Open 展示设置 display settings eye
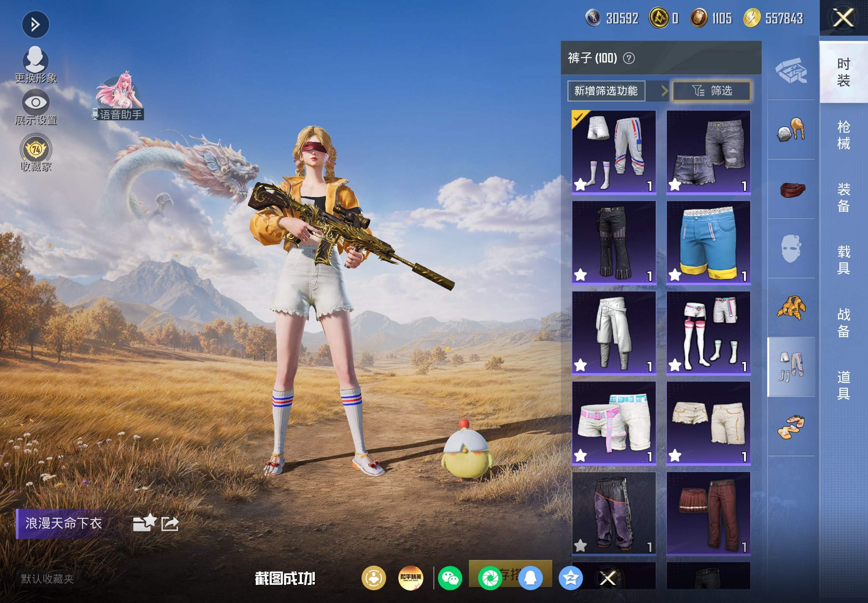Screen dimensions: 868x603 (36, 107)
